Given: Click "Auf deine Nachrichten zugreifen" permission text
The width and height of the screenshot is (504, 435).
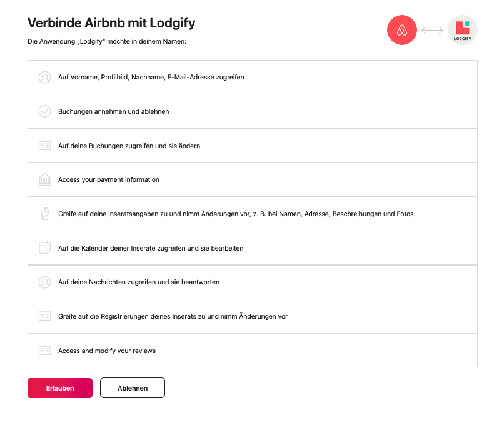Looking at the screenshot, I should point(139,282).
